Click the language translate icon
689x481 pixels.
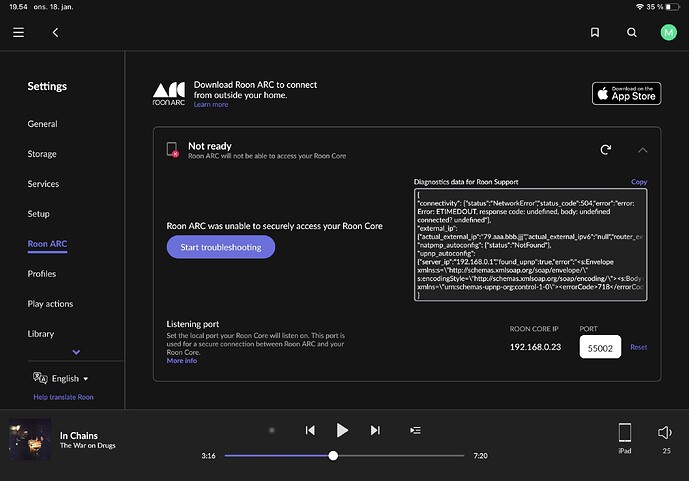click(x=40, y=378)
